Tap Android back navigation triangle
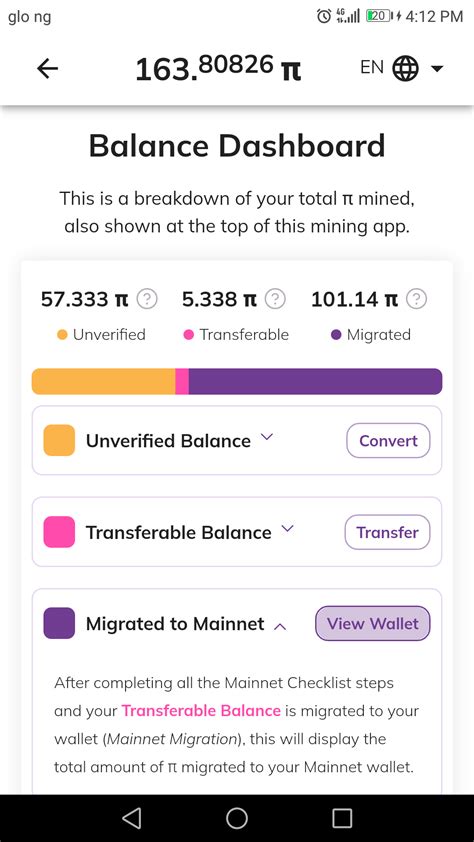 click(132, 818)
